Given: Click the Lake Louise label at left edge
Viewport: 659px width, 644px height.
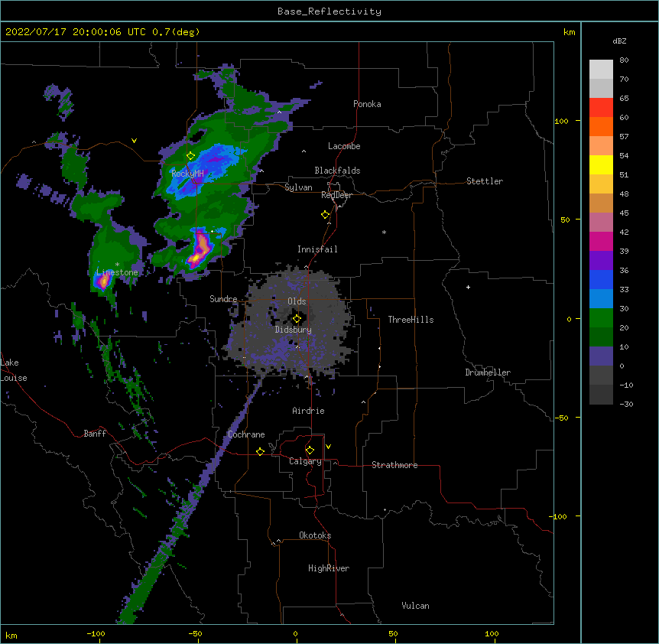Looking at the screenshot, I should pos(14,370).
